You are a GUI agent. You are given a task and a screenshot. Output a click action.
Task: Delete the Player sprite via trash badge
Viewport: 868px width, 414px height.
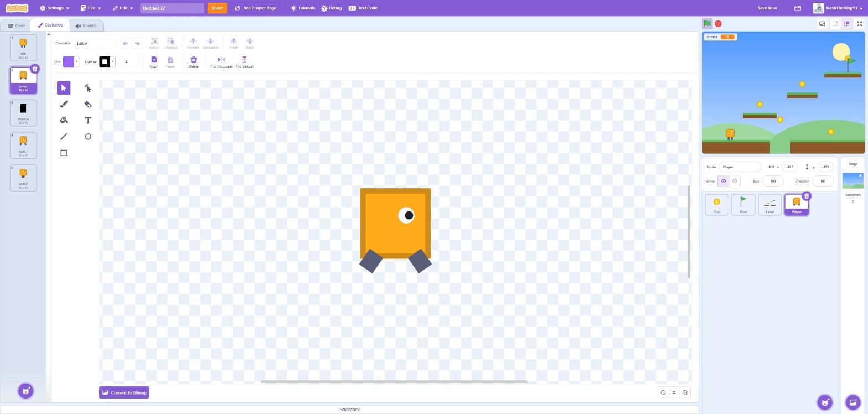807,196
